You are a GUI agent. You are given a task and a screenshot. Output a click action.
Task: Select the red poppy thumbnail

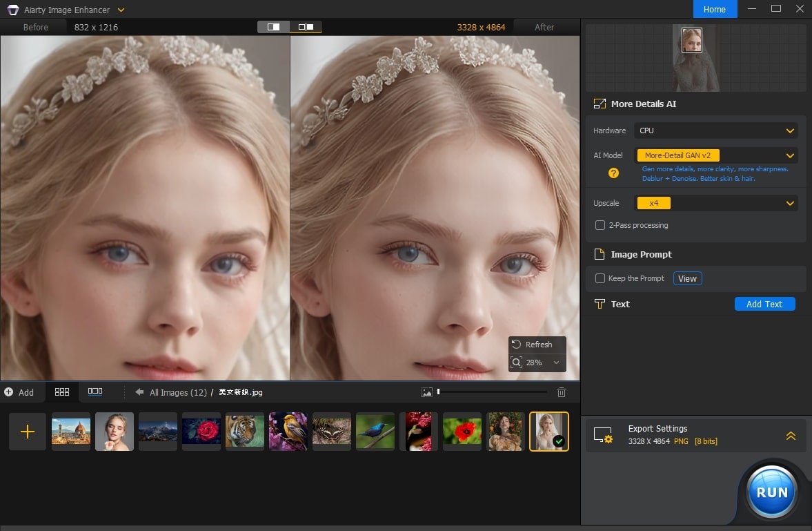tap(462, 432)
